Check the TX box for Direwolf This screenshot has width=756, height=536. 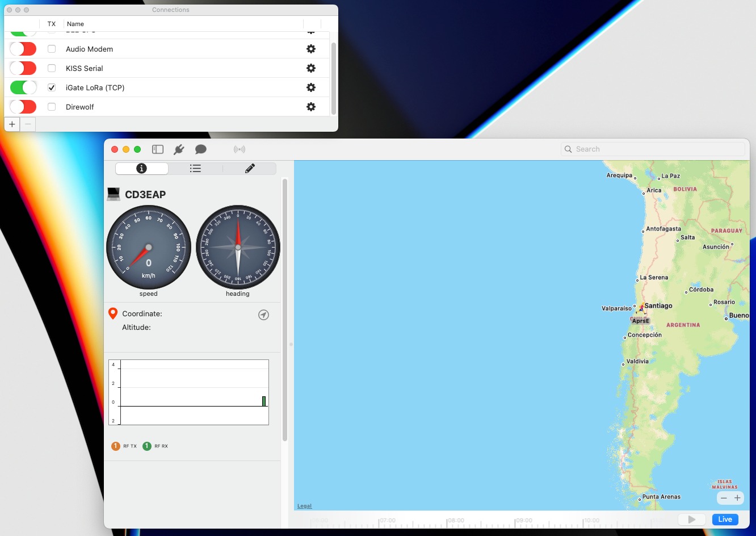(x=52, y=107)
